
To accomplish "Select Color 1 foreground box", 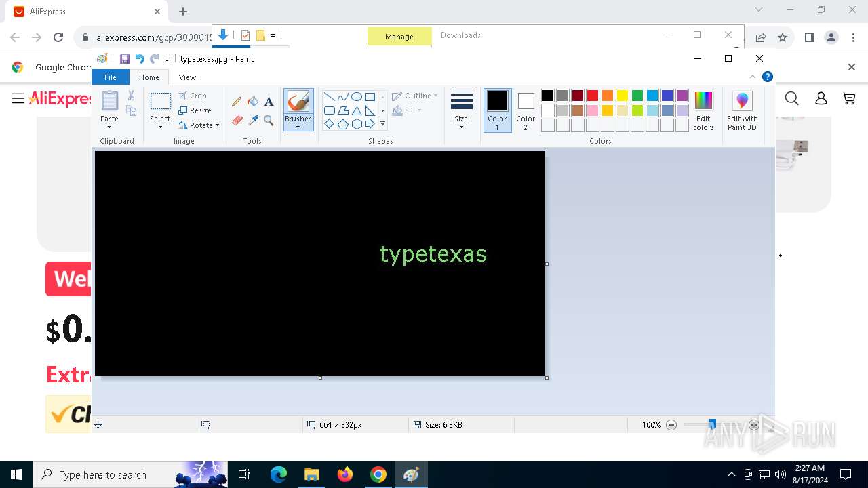I will click(x=497, y=110).
